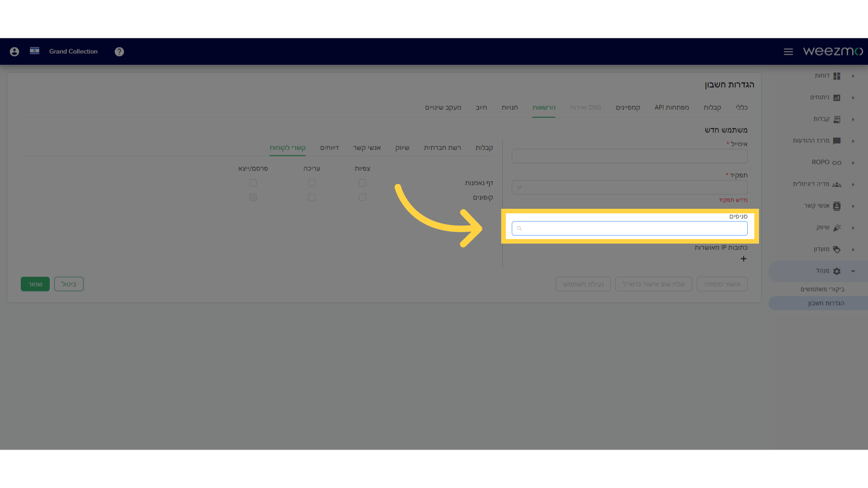Focus the אימייל input field

630,156
